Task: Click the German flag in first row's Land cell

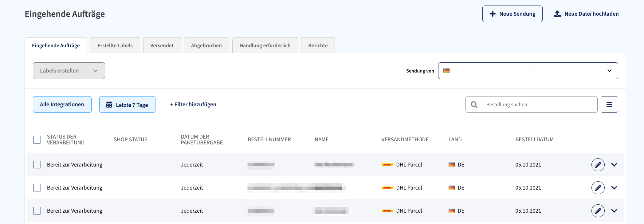Action: coord(452,165)
